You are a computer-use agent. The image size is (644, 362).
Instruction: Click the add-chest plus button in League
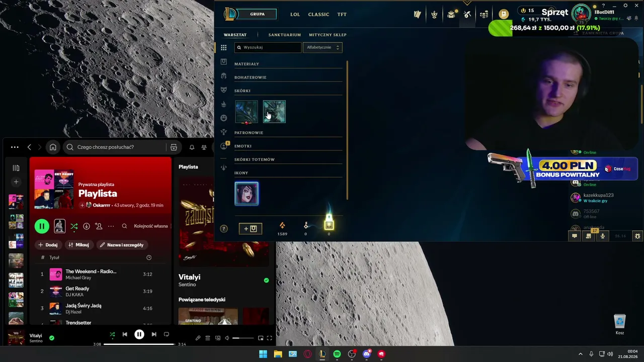[250, 229]
